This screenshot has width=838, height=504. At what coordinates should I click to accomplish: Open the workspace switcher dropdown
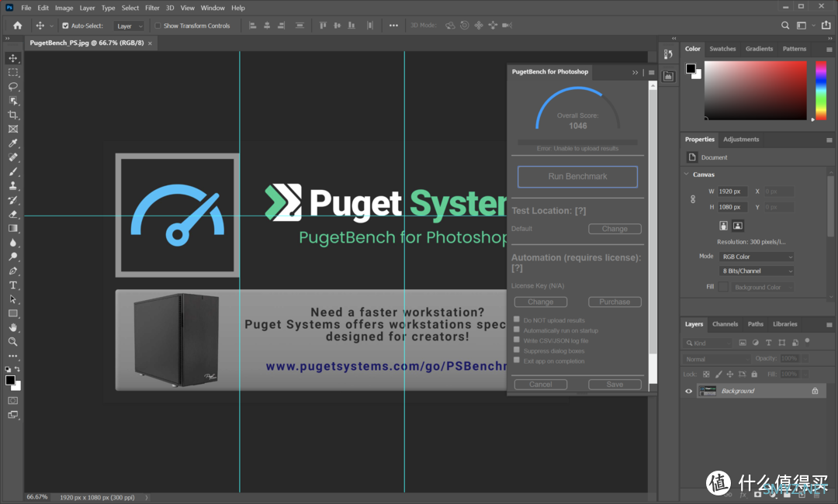pyautogui.click(x=805, y=25)
